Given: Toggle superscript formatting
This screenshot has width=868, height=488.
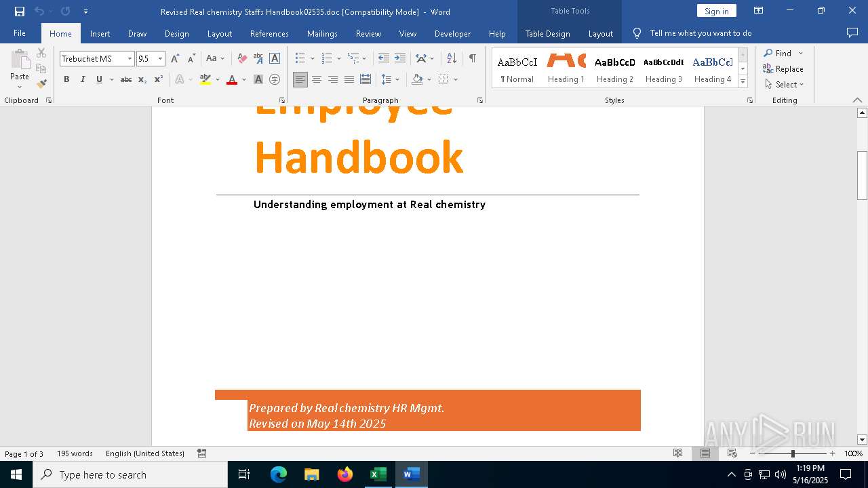Looking at the screenshot, I should [159, 80].
